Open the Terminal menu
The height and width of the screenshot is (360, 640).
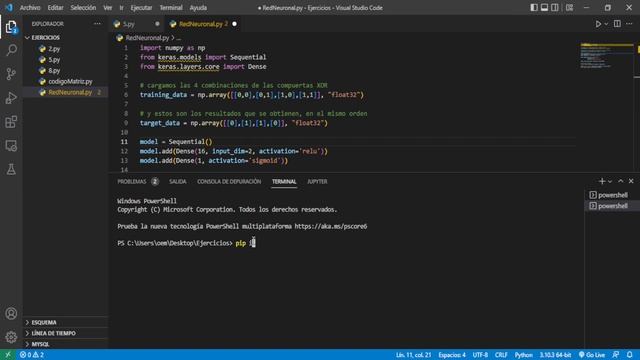click(x=171, y=7)
